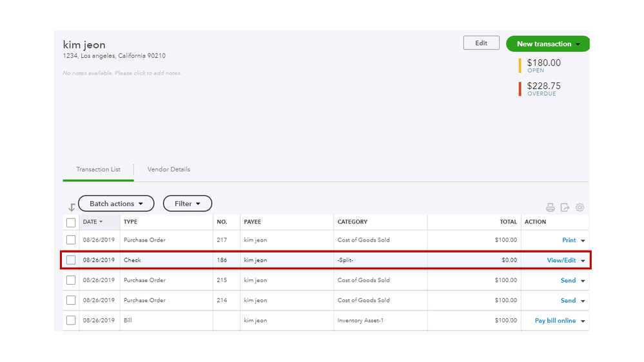This screenshot has height=362, width=644.
Task: Click the yellow Open balance bar
Action: coord(520,65)
